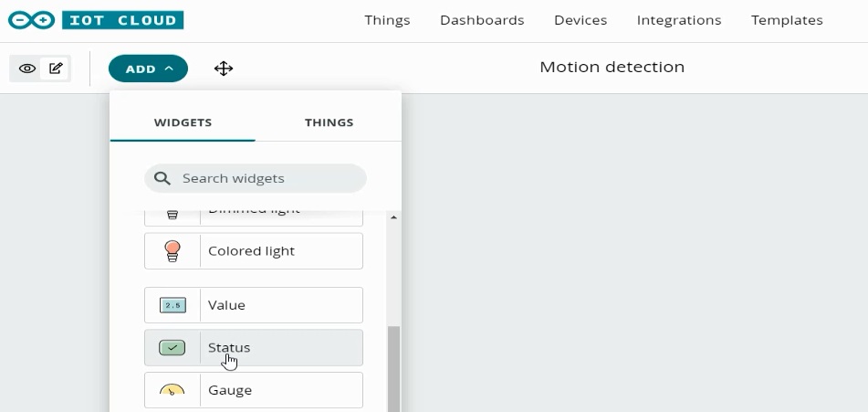Click the widget list scrollbar up arrow
This screenshot has width=868, height=412.
coord(393,217)
